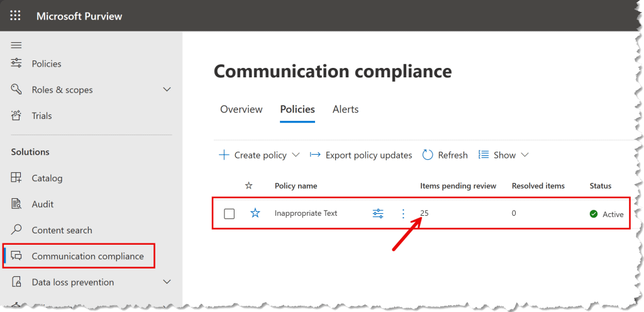Click the star column header icon
This screenshot has height=312, width=644.
click(248, 186)
